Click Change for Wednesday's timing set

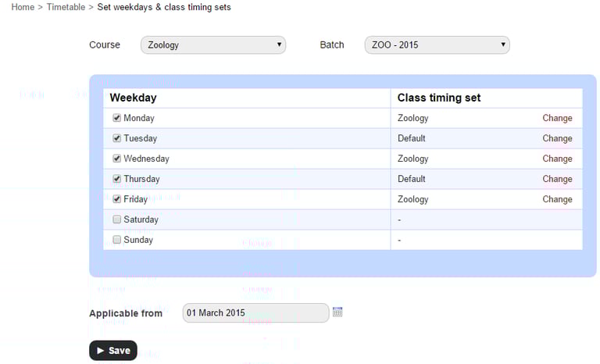tap(557, 159)
